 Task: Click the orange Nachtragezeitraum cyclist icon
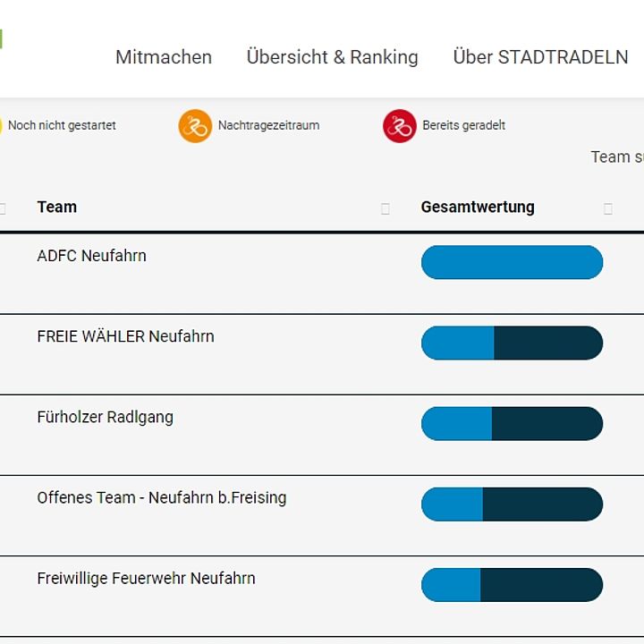point(195,126)
